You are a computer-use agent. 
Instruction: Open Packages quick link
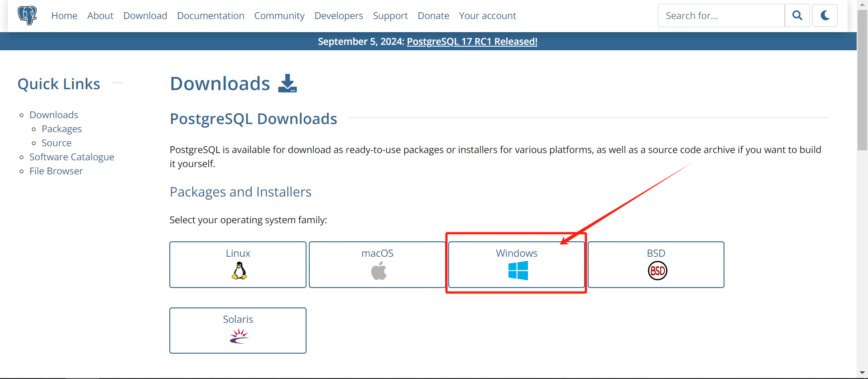pos(62,129)
